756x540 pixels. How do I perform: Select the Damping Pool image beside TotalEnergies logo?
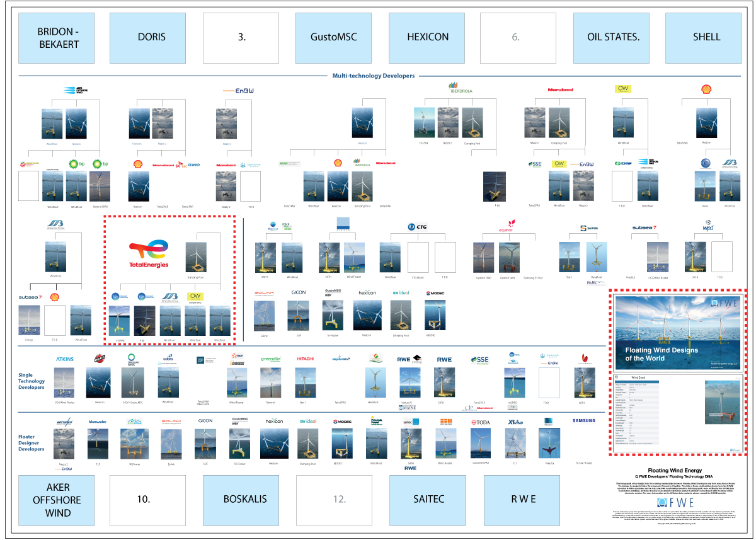(x=196, y=257)
